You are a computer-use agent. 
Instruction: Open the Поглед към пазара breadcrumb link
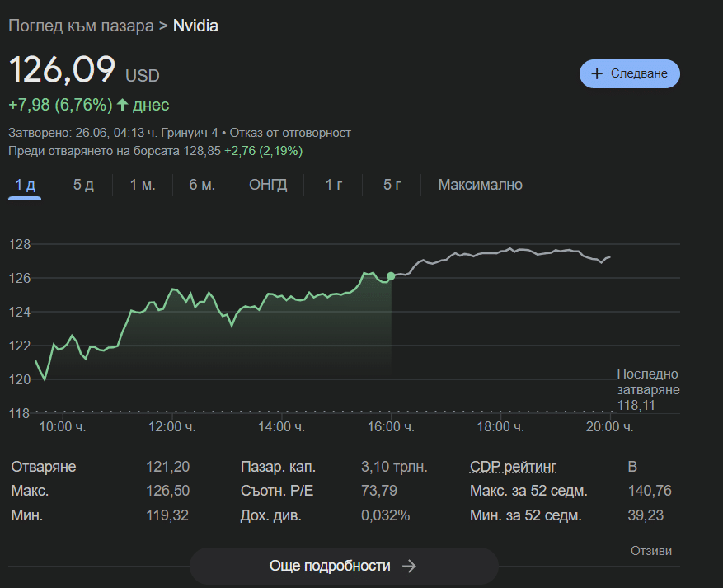(81, 26)
